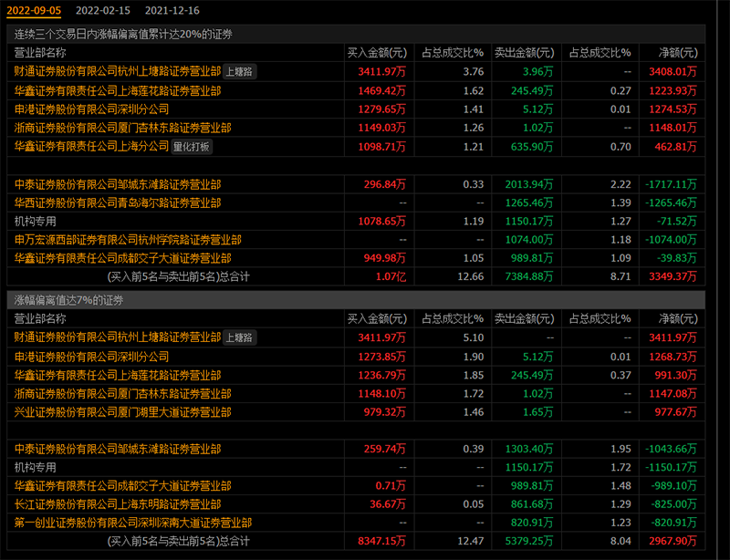Screen dimensions: 730x560
Task: Select net amount 1274.53万
Action: (673, 109)
